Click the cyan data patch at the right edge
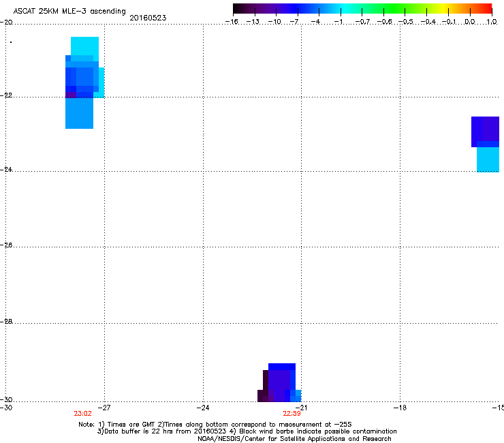504x443 pixels. point(488,159)
